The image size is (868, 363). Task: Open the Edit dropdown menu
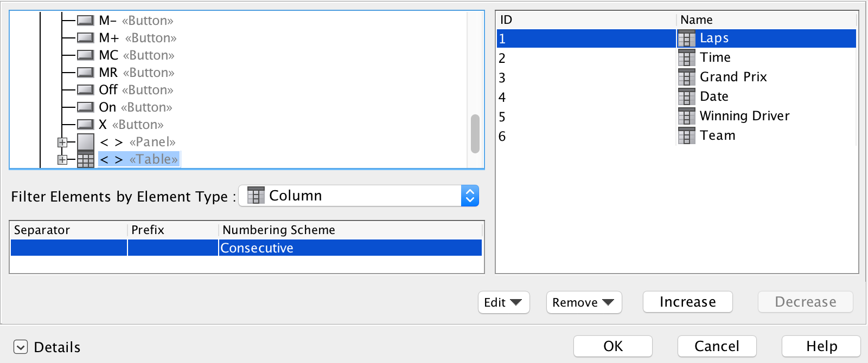503,302
